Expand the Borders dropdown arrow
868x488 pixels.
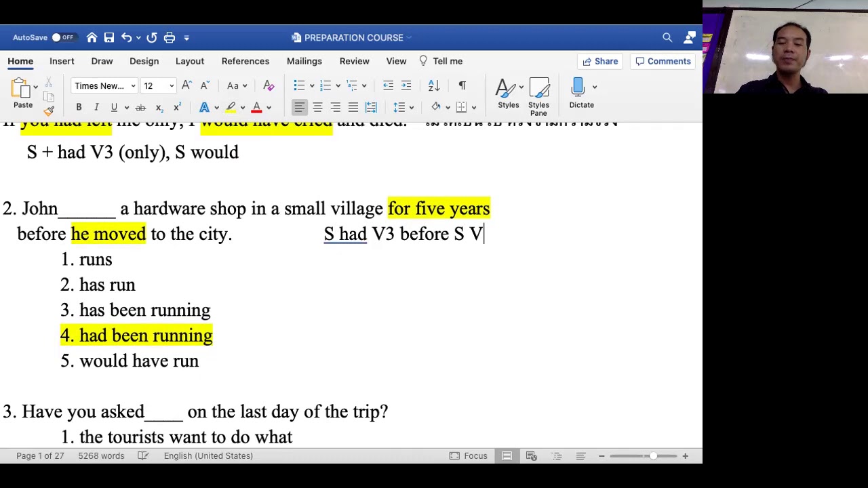[474, 108]
